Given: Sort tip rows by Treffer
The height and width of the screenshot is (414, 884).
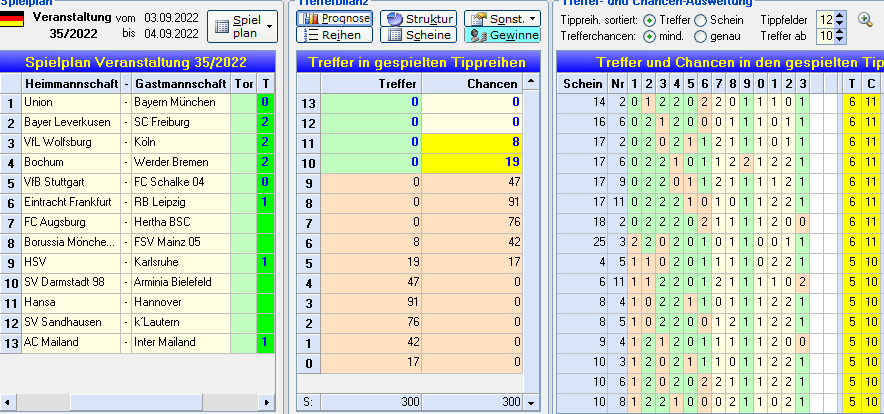Looking at the screenshot, I should pos(649,20).
